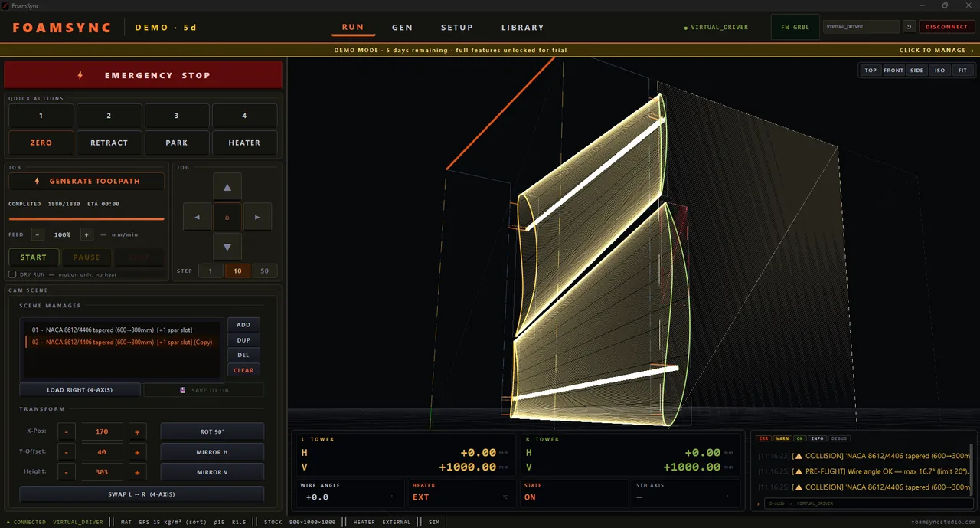Switch to the RUN tab

click(353, 27)
